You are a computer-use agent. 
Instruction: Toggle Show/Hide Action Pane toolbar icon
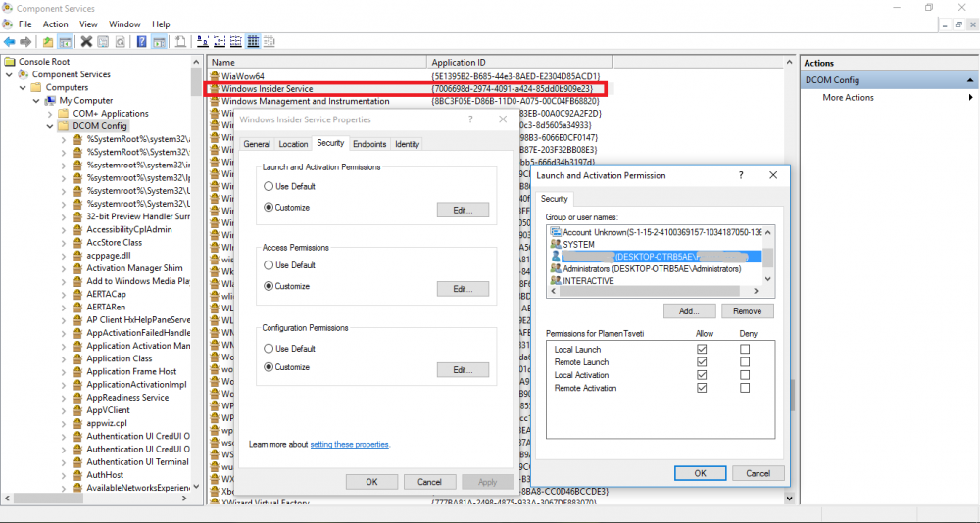click(x=158, y=42)
